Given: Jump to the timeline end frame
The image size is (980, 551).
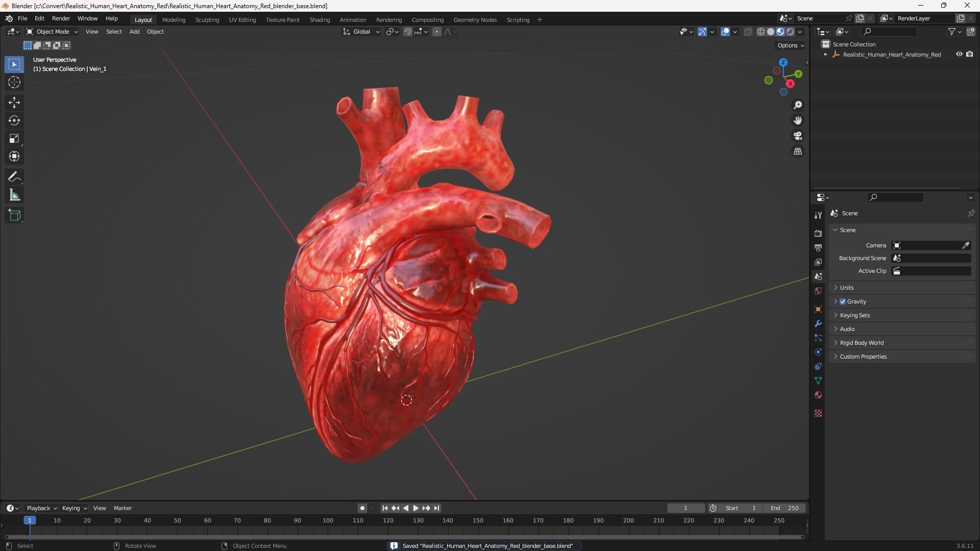Looking at the screenshot, I should [436, 508].
